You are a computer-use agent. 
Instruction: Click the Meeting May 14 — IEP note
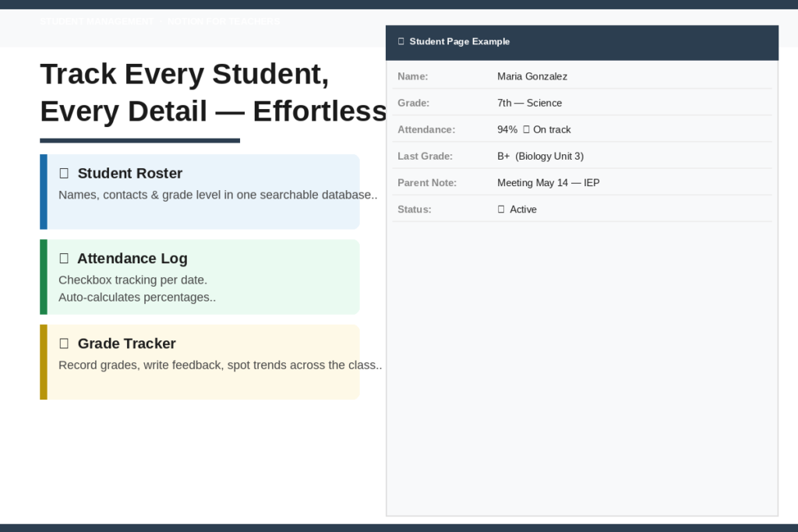[548, 182]
